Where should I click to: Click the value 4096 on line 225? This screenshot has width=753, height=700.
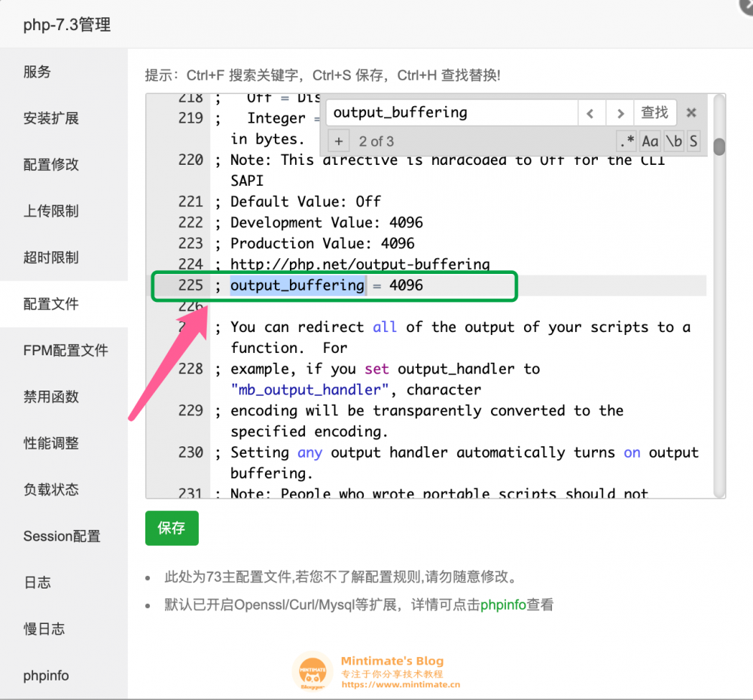(x=407, y=285)
